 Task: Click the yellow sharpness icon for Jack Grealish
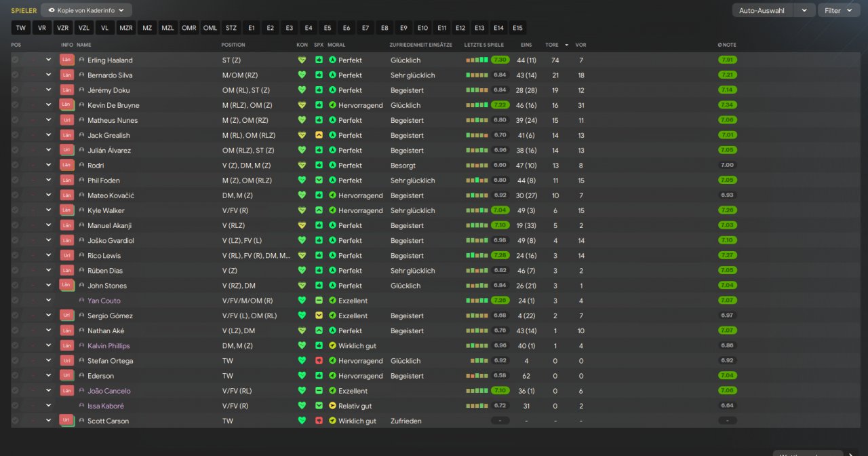point(319,135)
